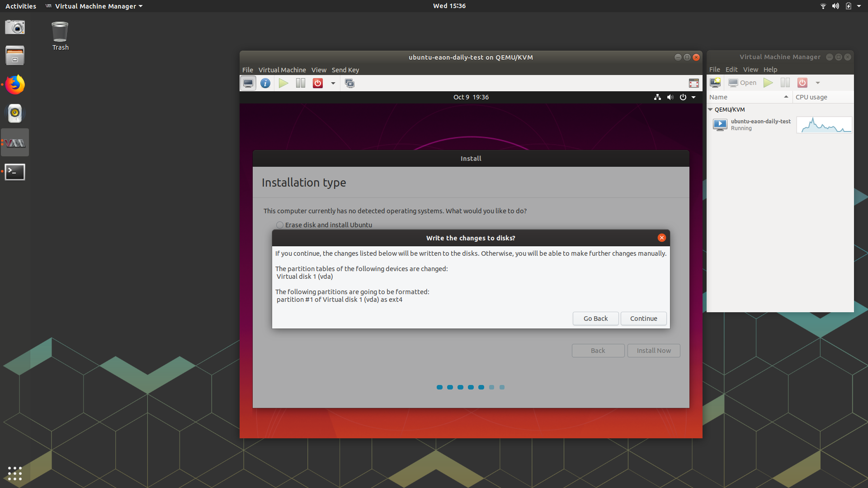Pause the virtual machine in console toolbar

coord(301,83)
